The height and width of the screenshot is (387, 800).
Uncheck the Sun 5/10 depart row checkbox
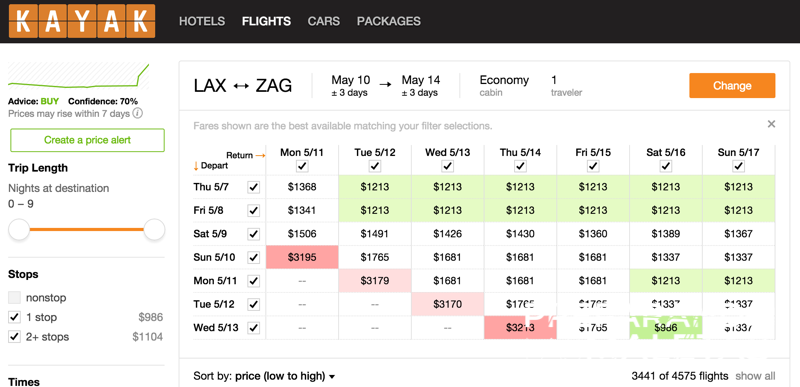254,257
